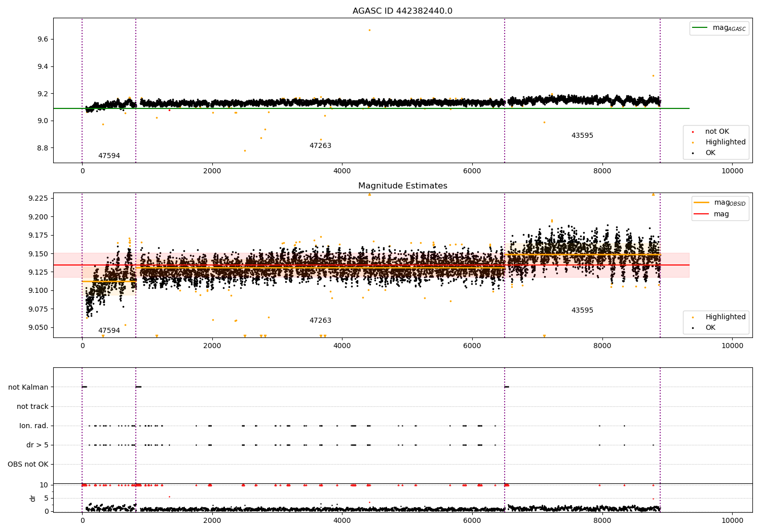The image size is (760, 532).
Task: Click the 'Magnitude Estimates' panel title
Action: click(x=402, y=186)
